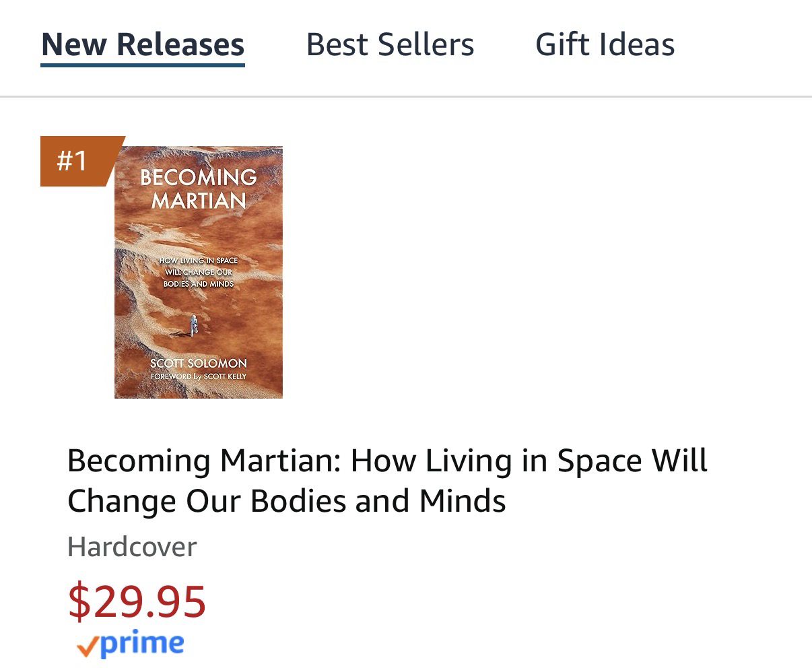Viewport: 812px width, 668px height.
Task: Click the word "Sellers" in Best Sellers
Action: (x=426, y=44)
